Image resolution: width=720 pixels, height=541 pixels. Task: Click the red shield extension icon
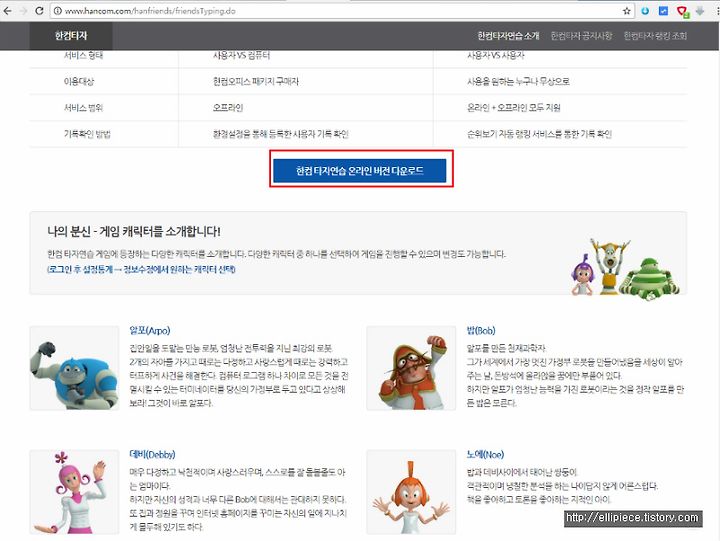(x=682, y=11)
